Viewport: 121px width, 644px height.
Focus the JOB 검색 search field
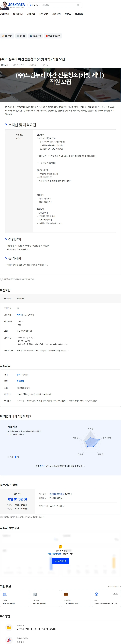click(x=58, y=5)
